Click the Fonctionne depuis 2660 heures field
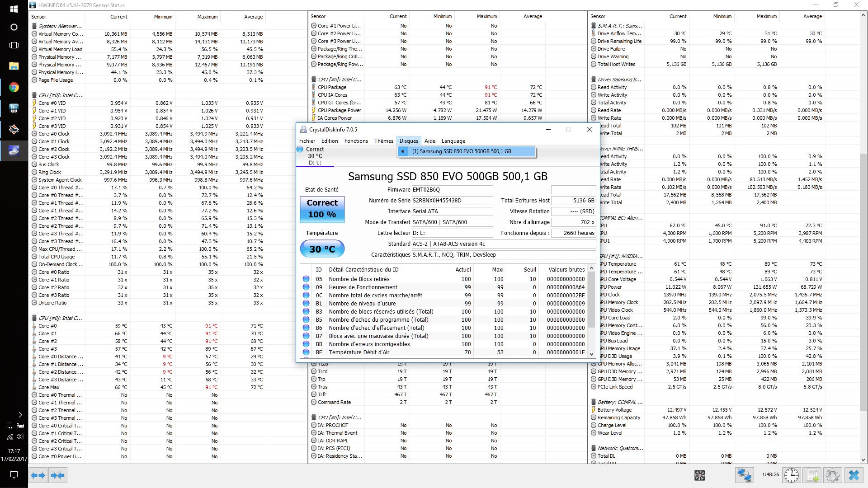868x488 pixels. (x=574, y=233)
